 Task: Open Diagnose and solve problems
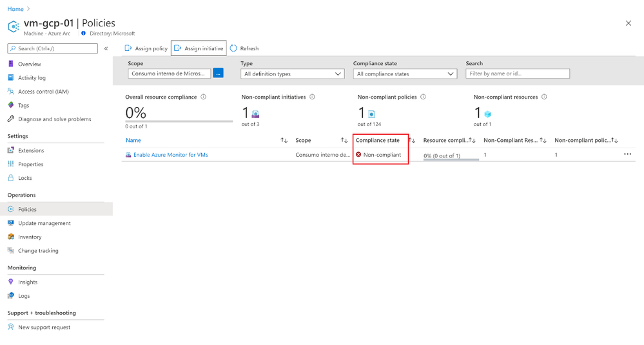pos(54,119)
